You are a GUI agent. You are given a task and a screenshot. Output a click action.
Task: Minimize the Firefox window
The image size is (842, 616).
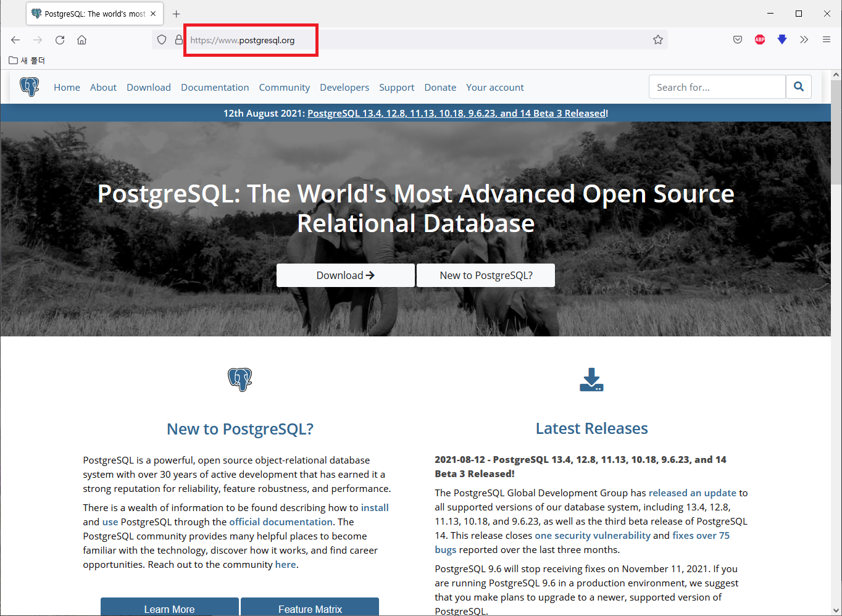pyautogui.click(x=770, y=14)
